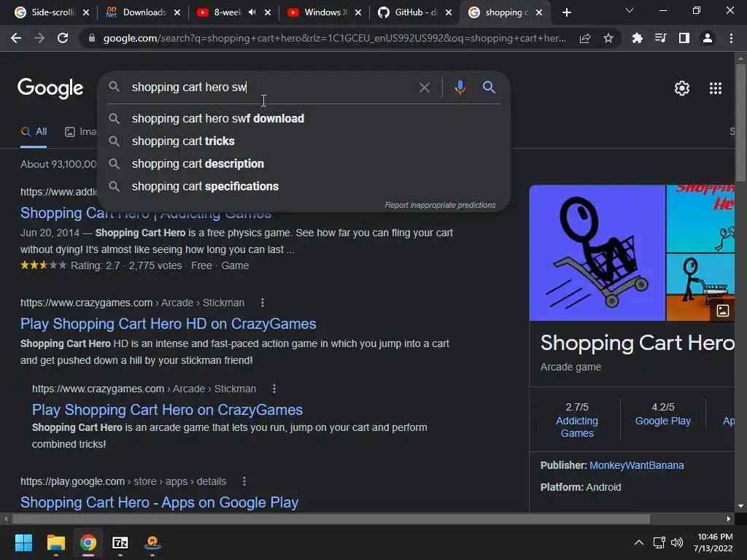Open the Chrome profile avatar
Viewport: 747px width, 560px height.
coord(708,38)
